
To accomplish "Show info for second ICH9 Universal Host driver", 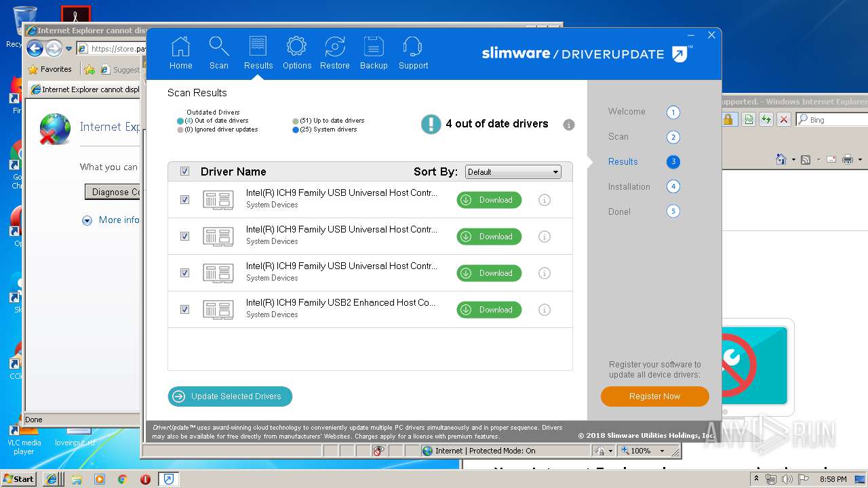I will (544, 237).
